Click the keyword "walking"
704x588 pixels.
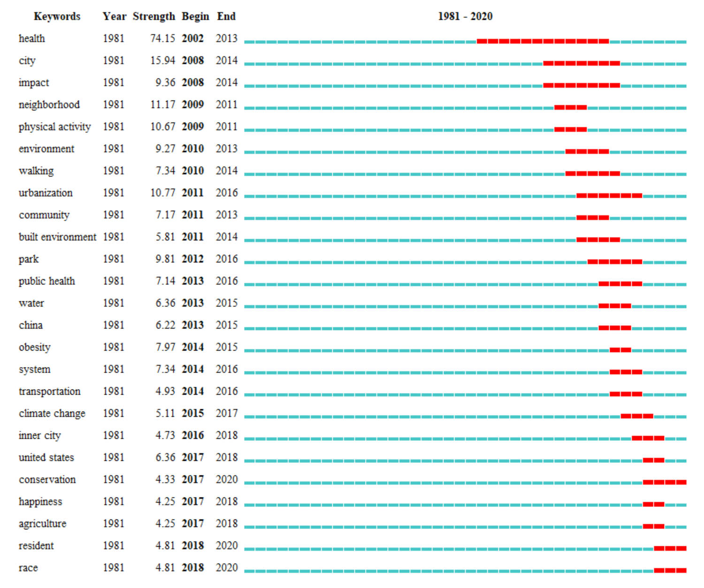click(36, 171)
